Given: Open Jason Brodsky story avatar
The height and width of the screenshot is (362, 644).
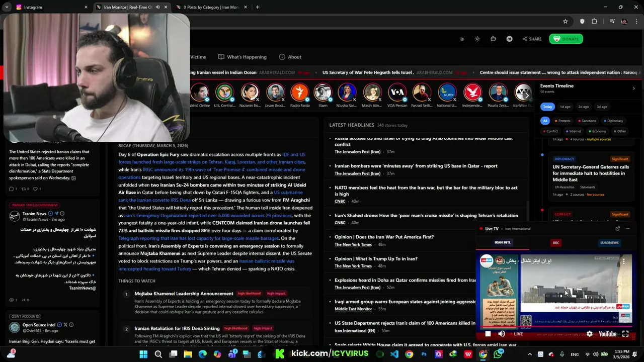Looking at the screenshot, I should click(x=275, y=93).
